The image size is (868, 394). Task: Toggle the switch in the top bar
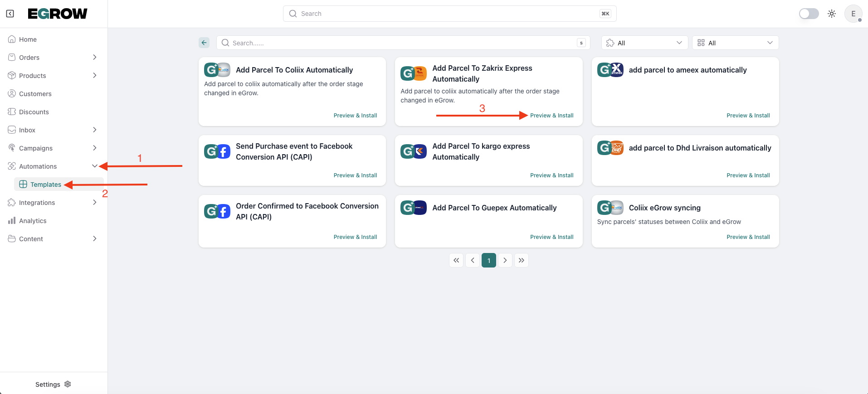pyautogui.click(x=809, y=14)
